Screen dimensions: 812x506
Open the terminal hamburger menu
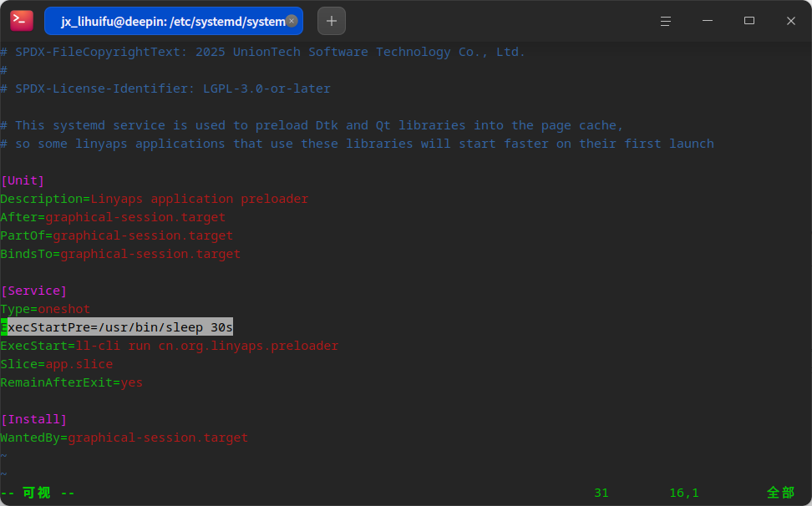(x=666, y=21)
